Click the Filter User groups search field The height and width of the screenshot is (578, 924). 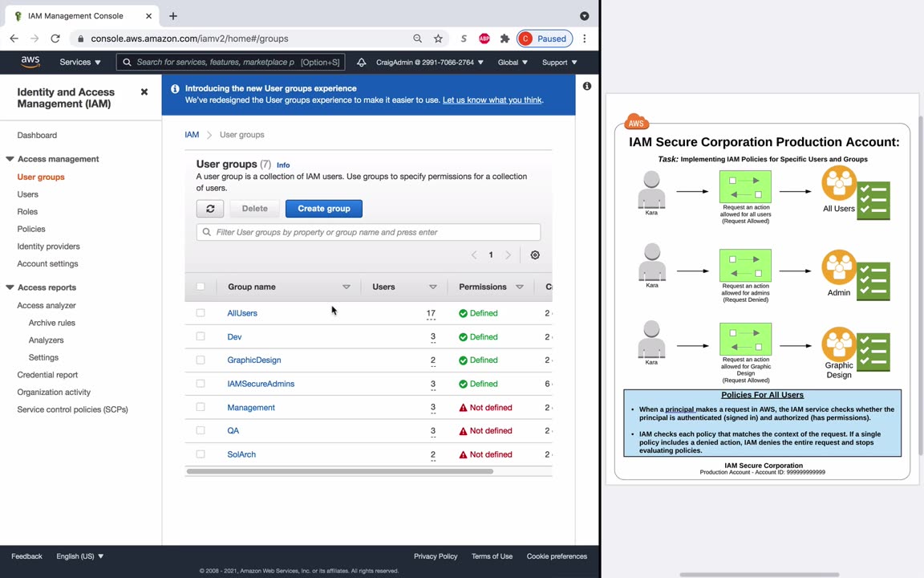(x=368, y=232)
